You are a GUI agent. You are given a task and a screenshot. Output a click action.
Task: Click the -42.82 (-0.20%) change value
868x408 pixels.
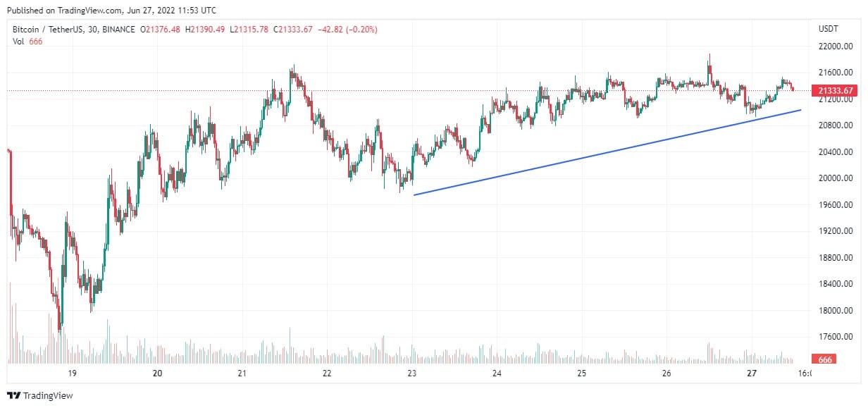[x=349, y=29]
